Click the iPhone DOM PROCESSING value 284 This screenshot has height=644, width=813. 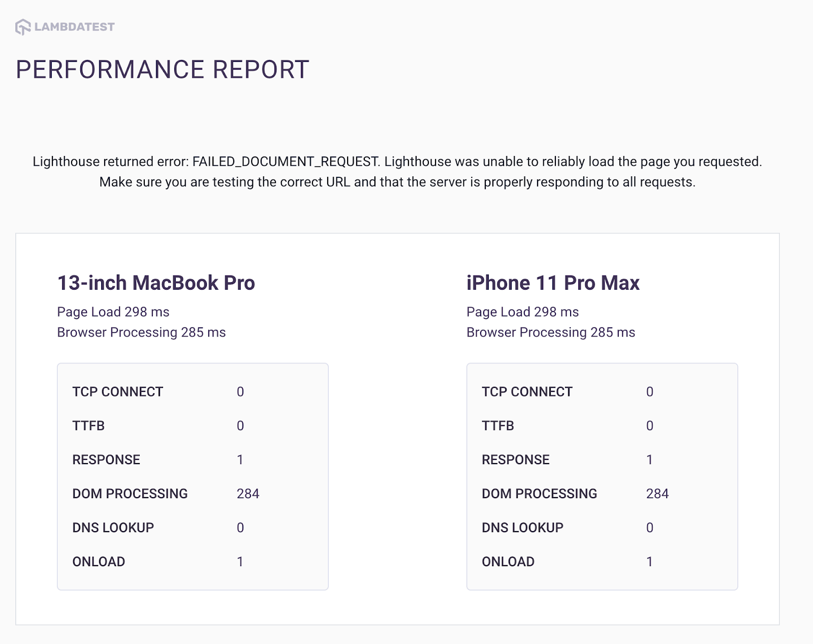tap(657, 494)
